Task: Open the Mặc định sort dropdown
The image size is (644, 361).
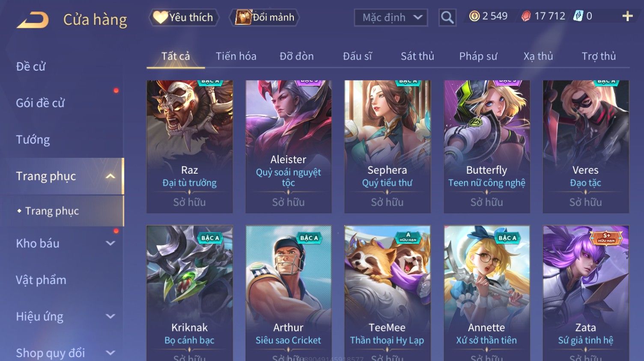Action: tap(391, 18)
